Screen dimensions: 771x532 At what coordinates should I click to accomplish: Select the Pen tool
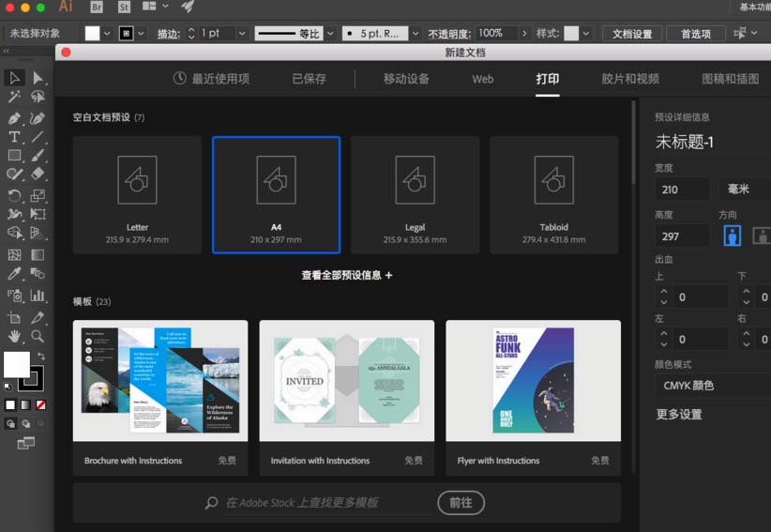coord(14,118)
